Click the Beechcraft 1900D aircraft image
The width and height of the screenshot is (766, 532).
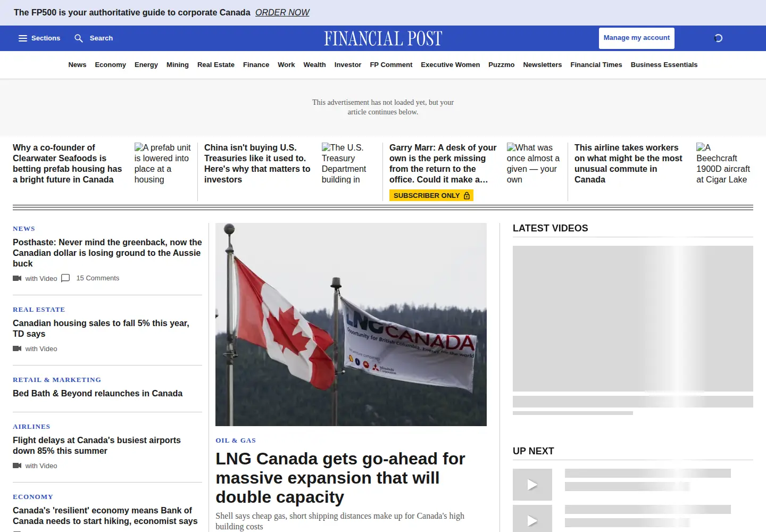(723, 163)
